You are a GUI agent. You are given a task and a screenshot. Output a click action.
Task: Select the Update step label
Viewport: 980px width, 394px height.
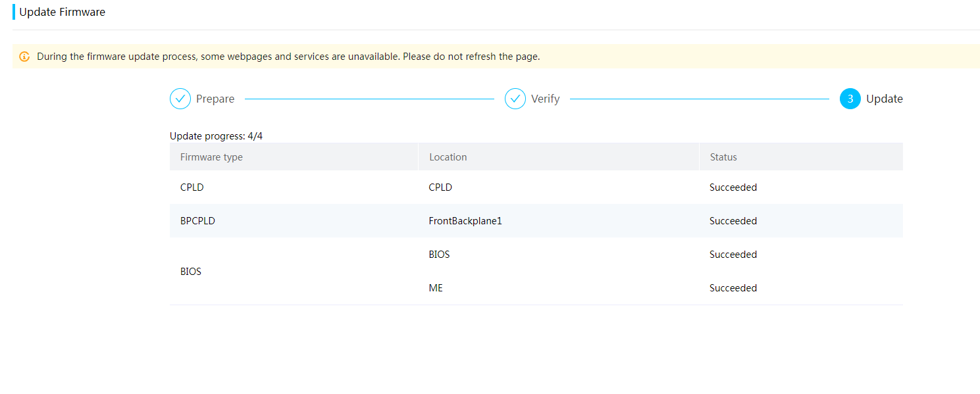[885, 99]
